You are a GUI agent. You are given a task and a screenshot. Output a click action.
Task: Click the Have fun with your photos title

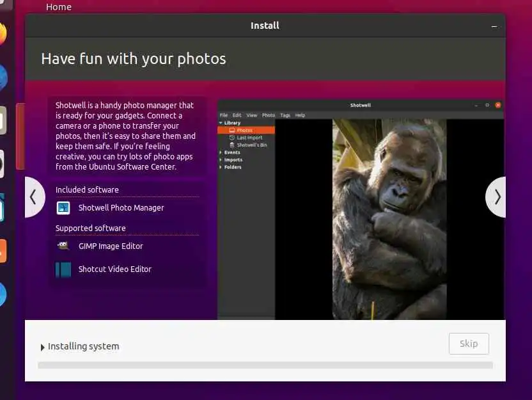click(x=134, y=59)
